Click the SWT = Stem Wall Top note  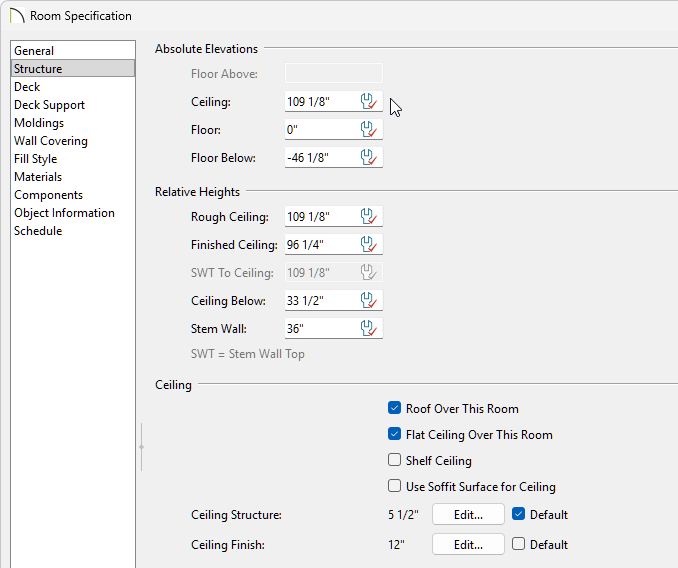point(248,354)
